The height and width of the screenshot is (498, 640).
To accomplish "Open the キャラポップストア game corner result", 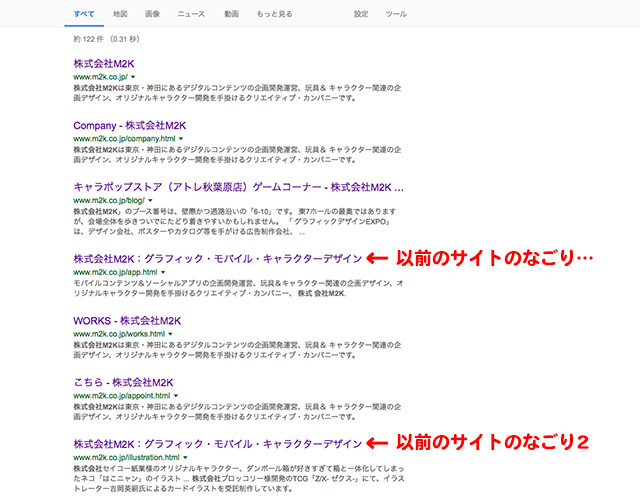I will click(238, 186).
